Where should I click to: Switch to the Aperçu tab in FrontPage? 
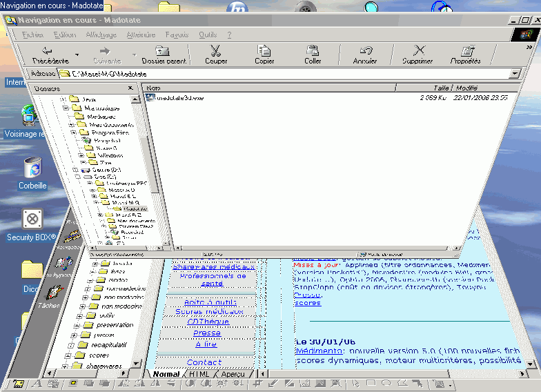[233, 374]
